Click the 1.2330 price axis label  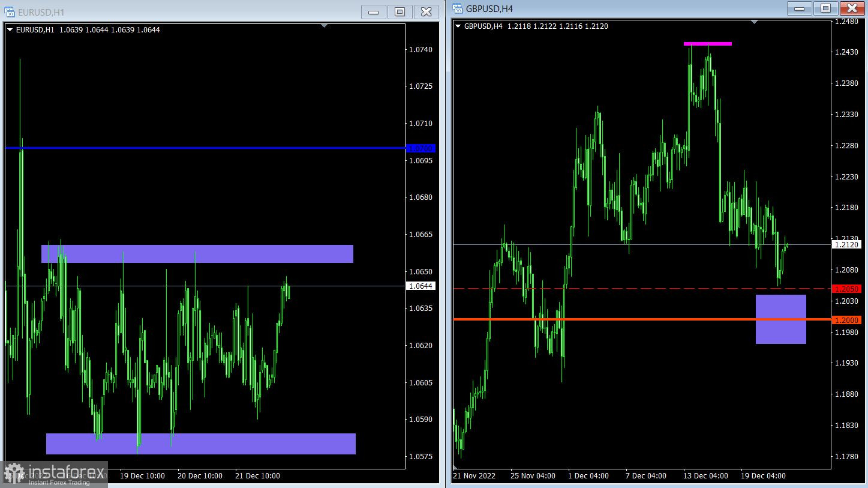tap(846, 115)
